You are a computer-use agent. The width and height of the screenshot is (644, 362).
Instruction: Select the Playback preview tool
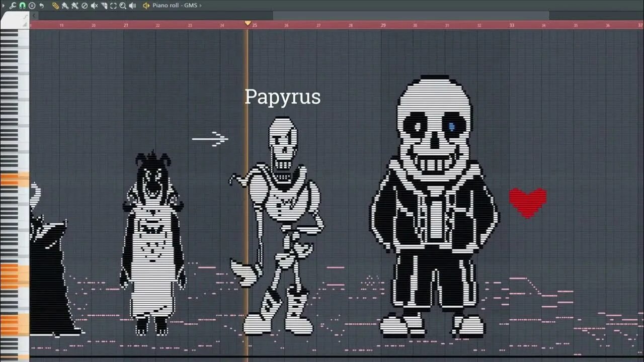(x=132, y=5)
